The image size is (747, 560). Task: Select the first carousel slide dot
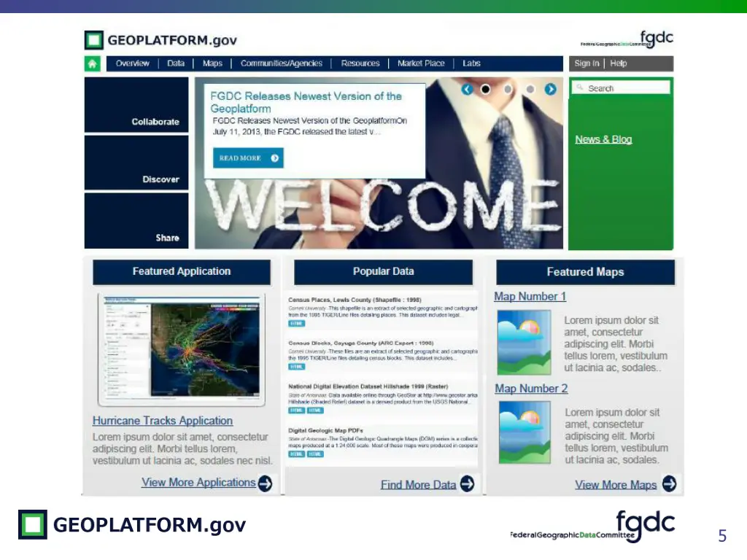coord(486,89)
